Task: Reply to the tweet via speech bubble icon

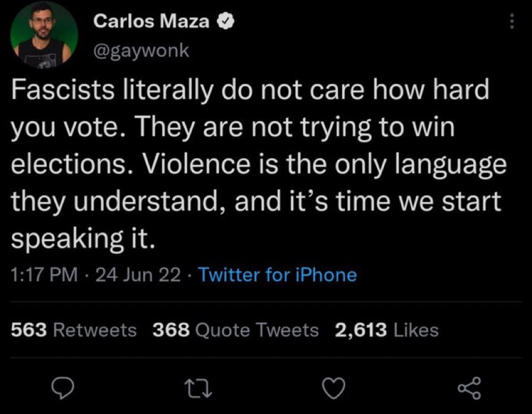Action: point(62,388)
